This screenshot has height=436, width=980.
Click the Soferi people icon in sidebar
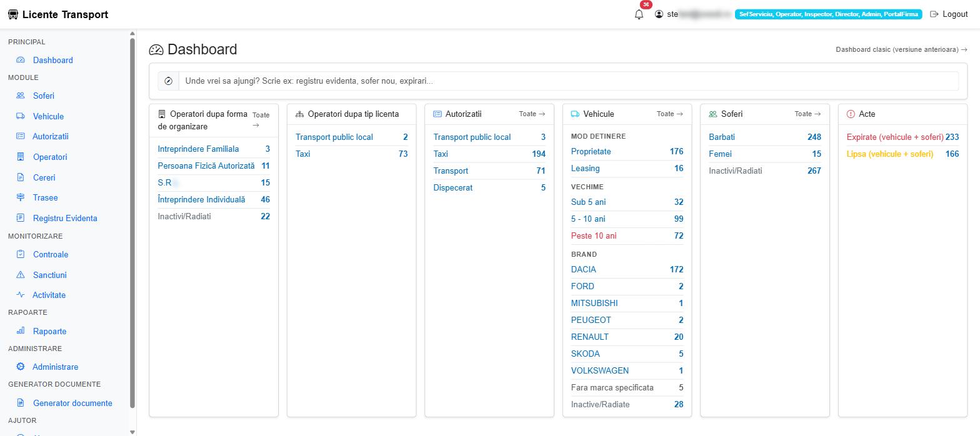click(x=21, y=96)
